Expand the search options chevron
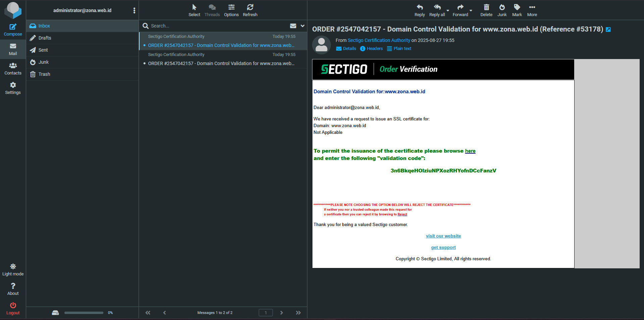 302,26
